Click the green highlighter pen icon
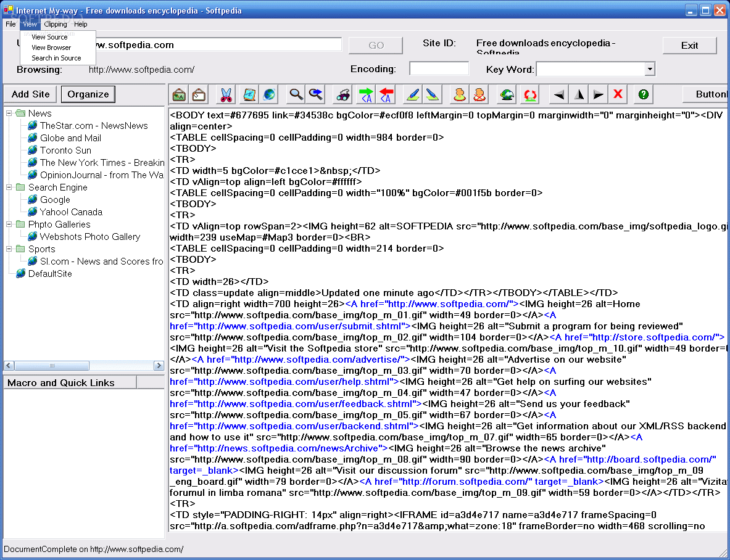 tap(433, 94)
